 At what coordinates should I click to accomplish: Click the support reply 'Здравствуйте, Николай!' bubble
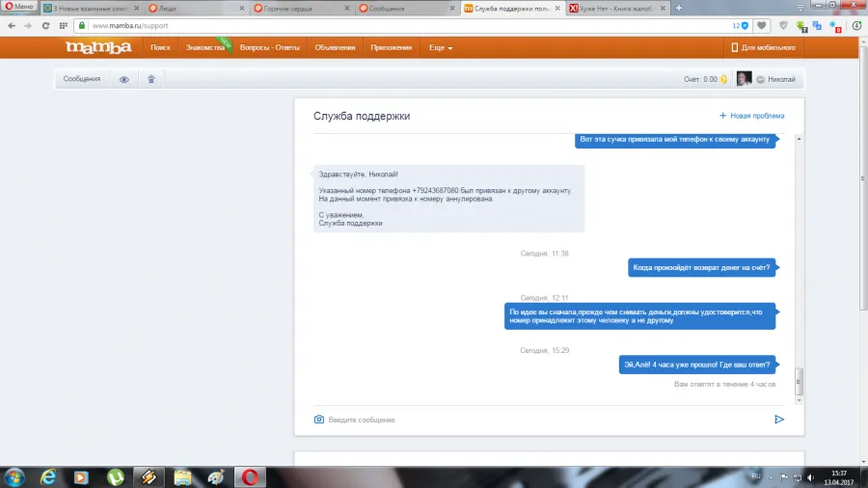click(x=448, y=198)
